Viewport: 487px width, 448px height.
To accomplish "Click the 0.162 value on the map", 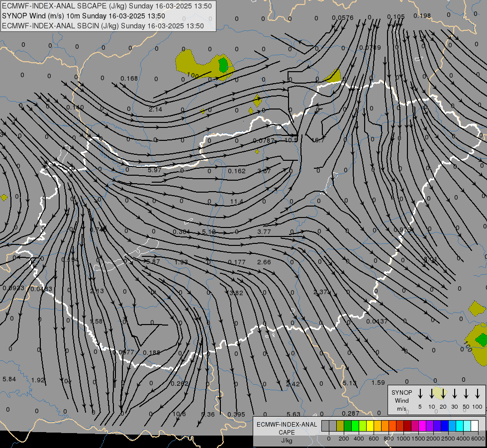I will point(237,171).
